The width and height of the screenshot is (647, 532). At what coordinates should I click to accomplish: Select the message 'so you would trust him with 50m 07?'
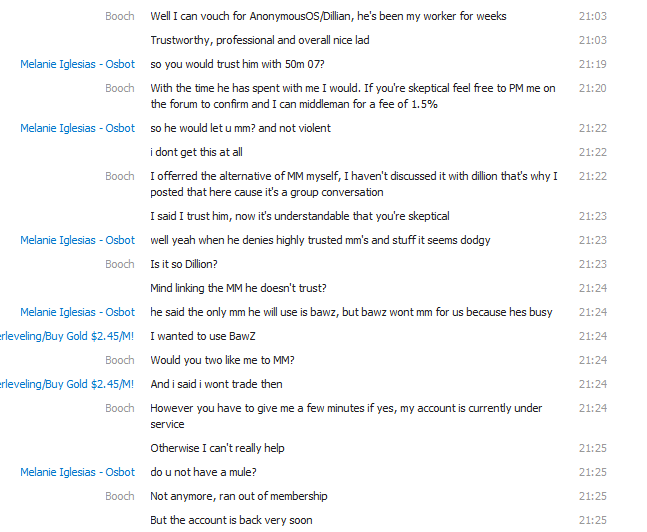(237, 64)
